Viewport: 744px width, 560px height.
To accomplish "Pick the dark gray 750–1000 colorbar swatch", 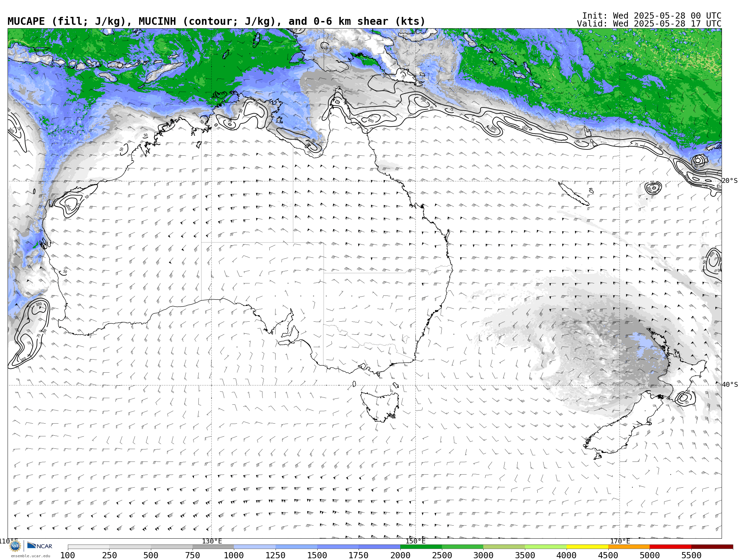I will coord(213,547).
